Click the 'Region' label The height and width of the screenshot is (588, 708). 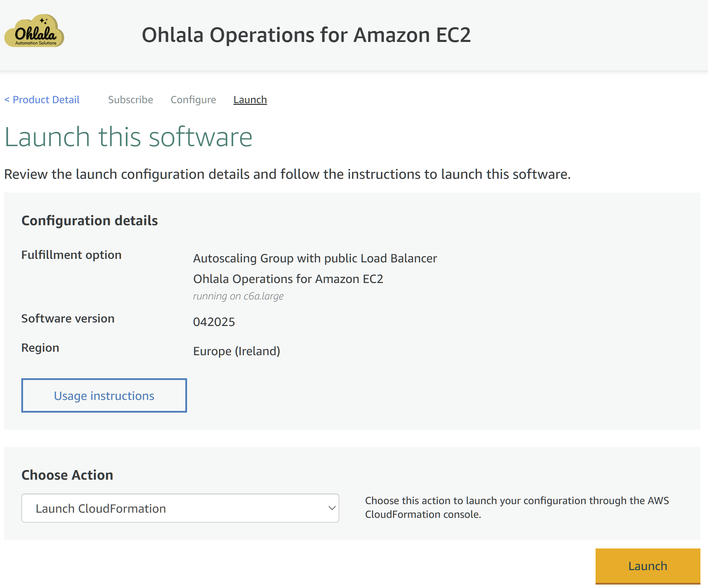(40, 348)
